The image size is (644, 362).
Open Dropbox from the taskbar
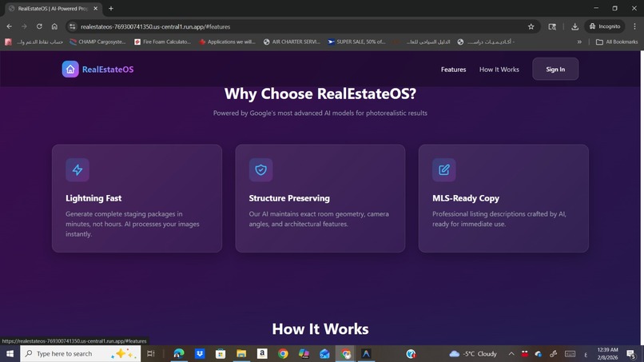pyautogui.click(x=200, y=354)
